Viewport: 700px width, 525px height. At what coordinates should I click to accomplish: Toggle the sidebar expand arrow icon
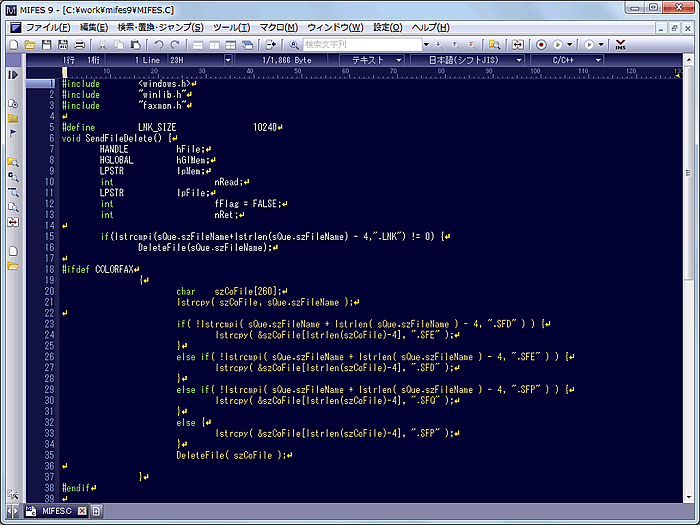coord(13,75)
